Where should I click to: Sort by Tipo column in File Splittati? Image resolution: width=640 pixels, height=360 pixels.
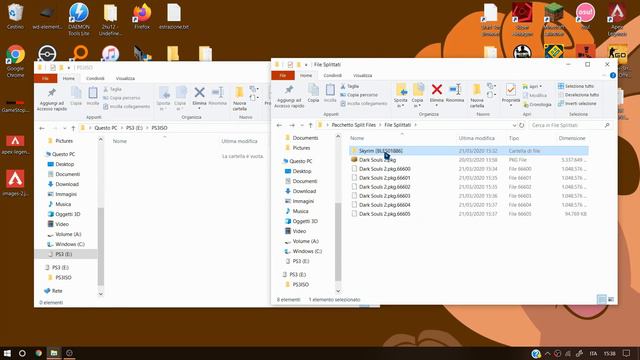click(513, 138)
